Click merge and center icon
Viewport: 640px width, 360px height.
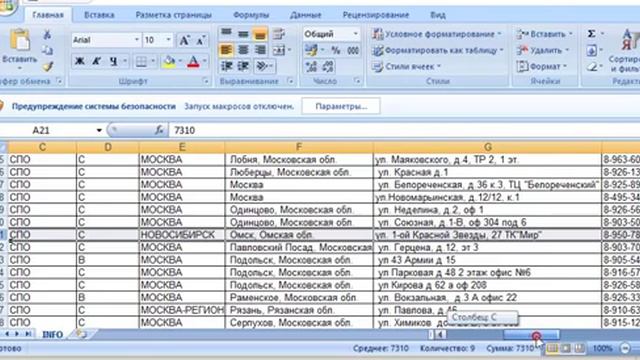pyautogui.click(x=279, y=50)
